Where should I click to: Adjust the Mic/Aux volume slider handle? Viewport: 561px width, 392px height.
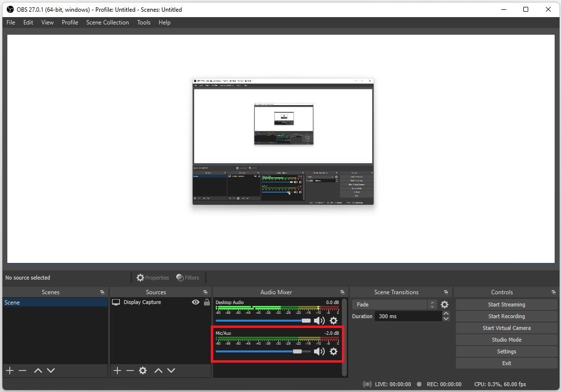(297, 351)
